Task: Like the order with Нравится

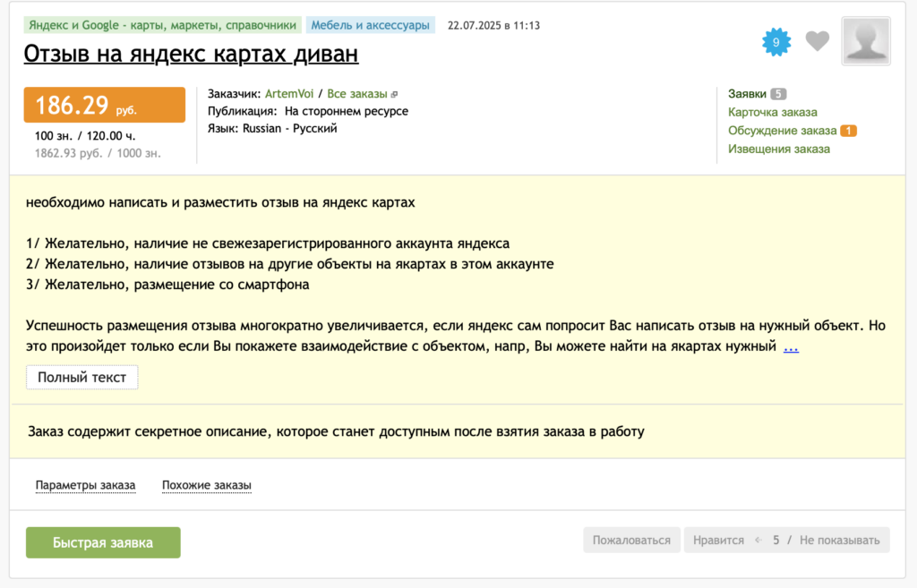Action: (718, 540)
